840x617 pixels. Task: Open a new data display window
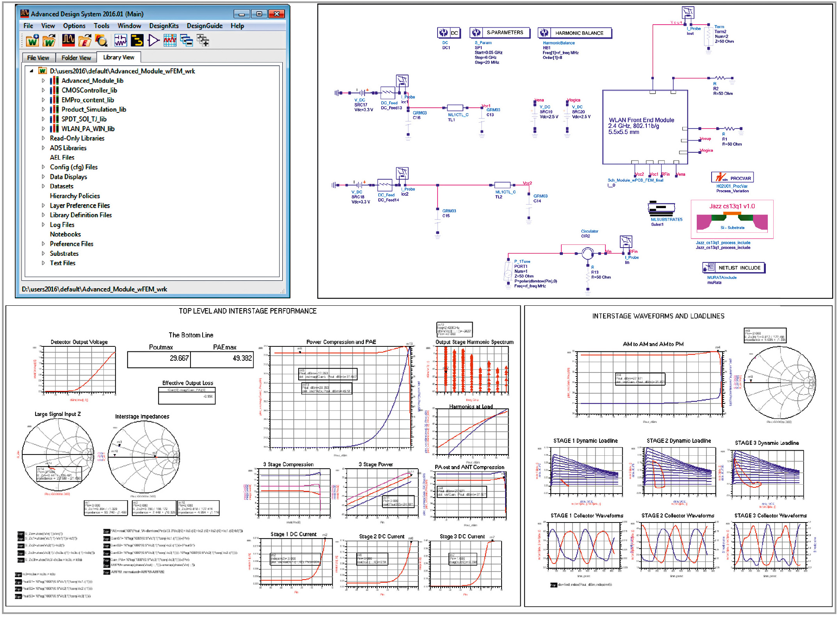tap(170, 41)
